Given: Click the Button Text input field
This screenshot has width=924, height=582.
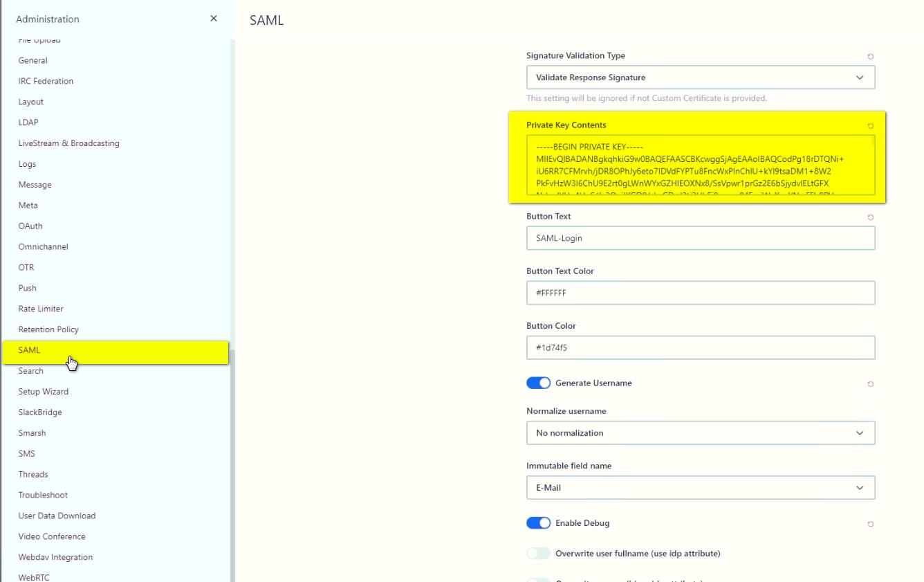Looking at the screenshot, I should point(701,238).
